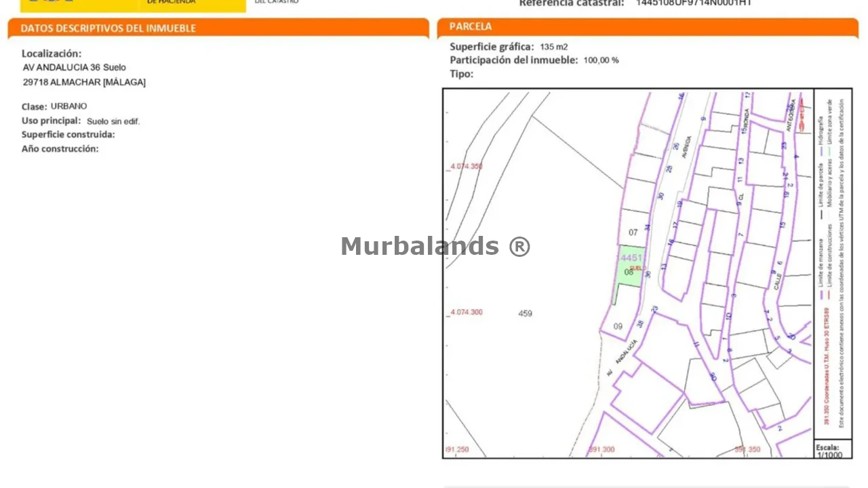Click the Murbalands watermark
The width and height of the screenshot is (868, 488).
point(435,246)
